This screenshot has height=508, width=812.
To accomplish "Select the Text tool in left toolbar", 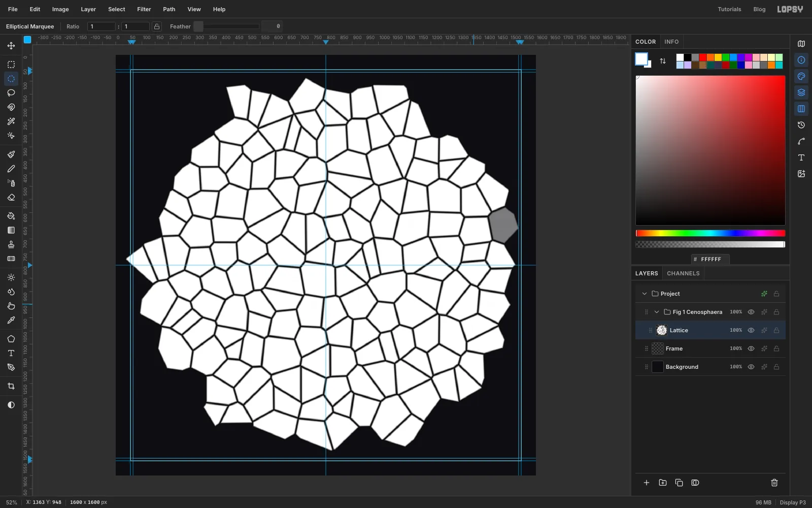I will coord(11,353).
